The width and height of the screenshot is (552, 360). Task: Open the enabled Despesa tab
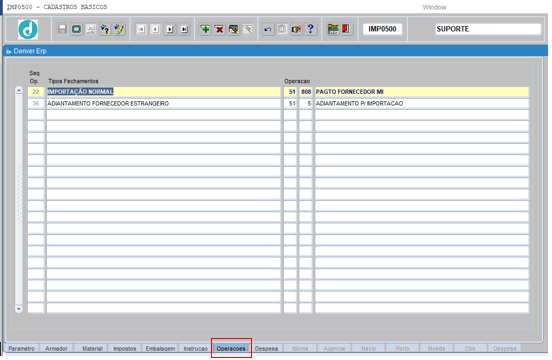click(266, 348)
